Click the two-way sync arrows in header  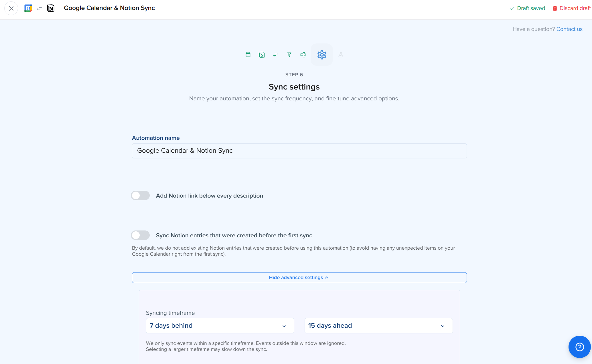pos(40,8)
